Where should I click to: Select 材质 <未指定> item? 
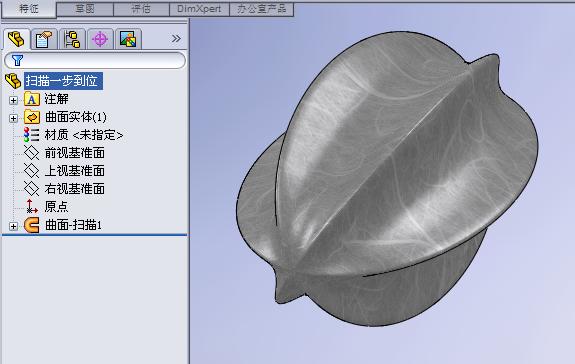pyautogui.click(x=84, y=135)
